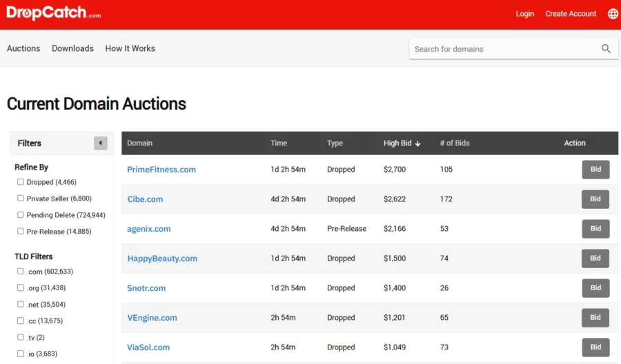The width and height of the screenshot is (621, 364).
Task: Bid on Snotr.com
Action: click(595, 288)
